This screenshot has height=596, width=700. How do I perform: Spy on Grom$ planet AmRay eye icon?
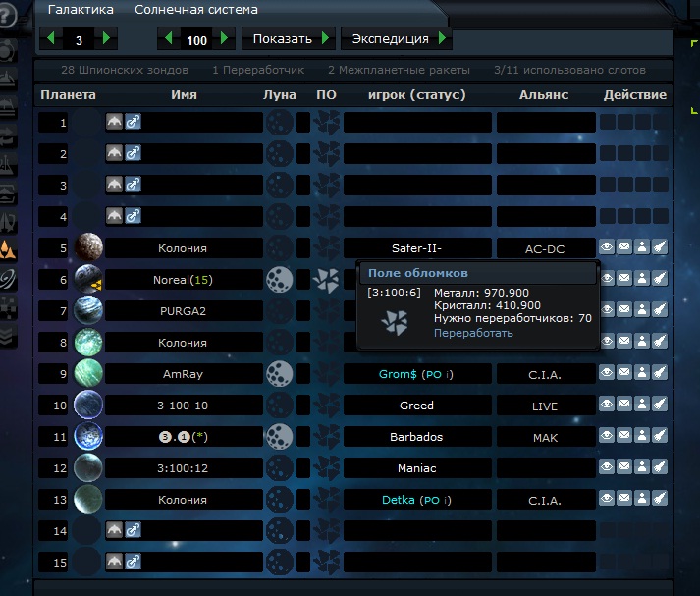[607, 373]
